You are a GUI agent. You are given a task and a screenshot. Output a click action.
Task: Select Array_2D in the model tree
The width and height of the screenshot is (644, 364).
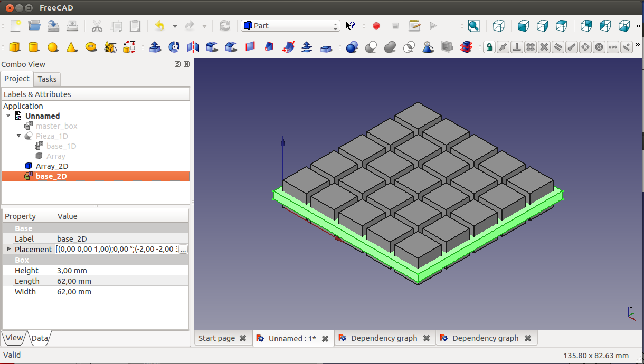[x=52, y=166]
